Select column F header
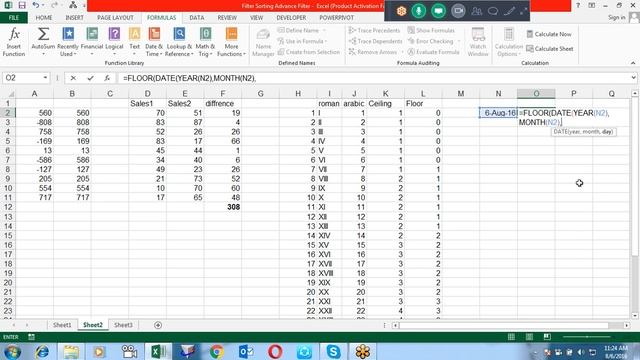Screen dimensions: 640x360 click(222, 94)
